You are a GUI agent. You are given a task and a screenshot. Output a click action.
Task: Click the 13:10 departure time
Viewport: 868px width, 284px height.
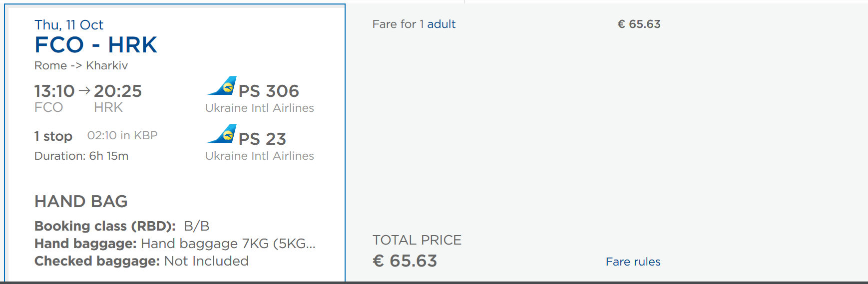[54, 91]
